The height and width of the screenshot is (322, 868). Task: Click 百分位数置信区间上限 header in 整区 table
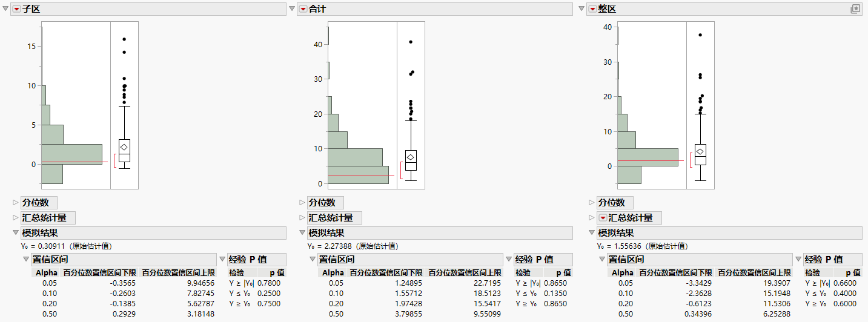tap(754, 273)
